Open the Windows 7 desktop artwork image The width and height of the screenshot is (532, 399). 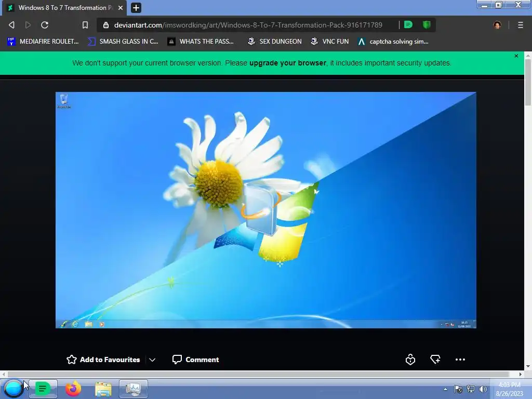point(265,210)
